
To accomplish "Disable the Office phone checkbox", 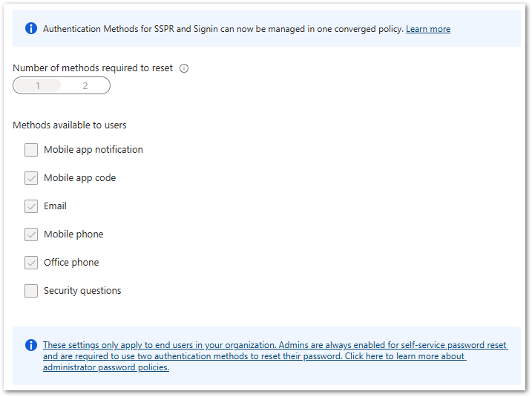I will tap(31, 263).
